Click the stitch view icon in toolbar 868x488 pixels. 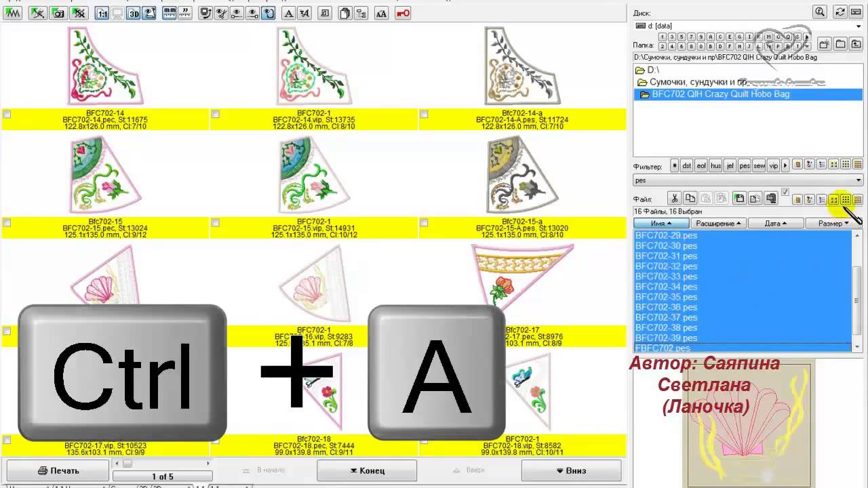coord(13,14)
